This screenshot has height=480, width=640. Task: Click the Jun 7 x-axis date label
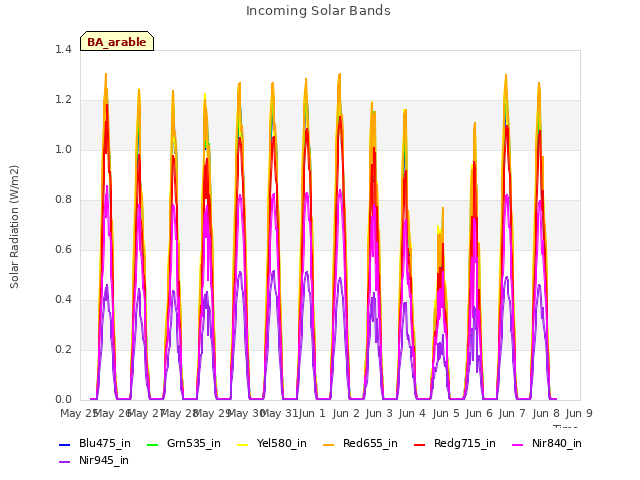tap(512, 413)
